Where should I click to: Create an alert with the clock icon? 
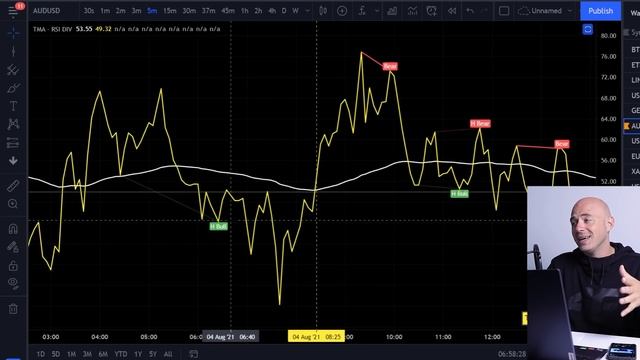pos(432,11)
